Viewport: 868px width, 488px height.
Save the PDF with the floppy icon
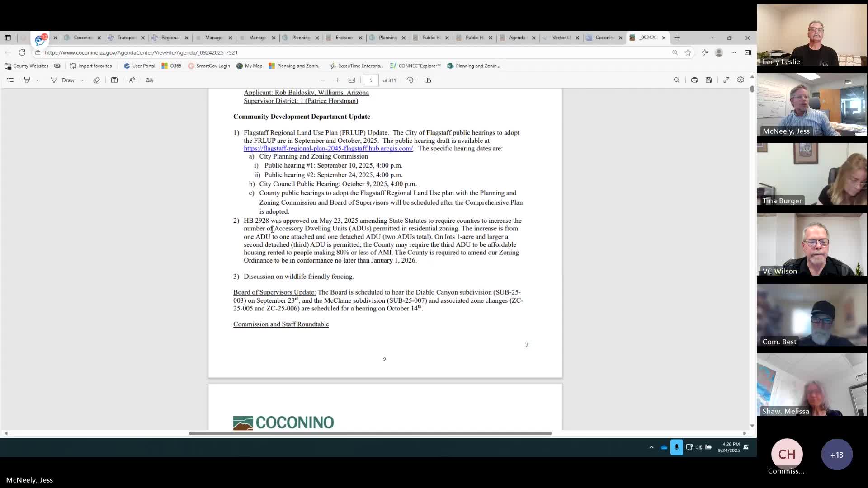[x=708, y=80]
